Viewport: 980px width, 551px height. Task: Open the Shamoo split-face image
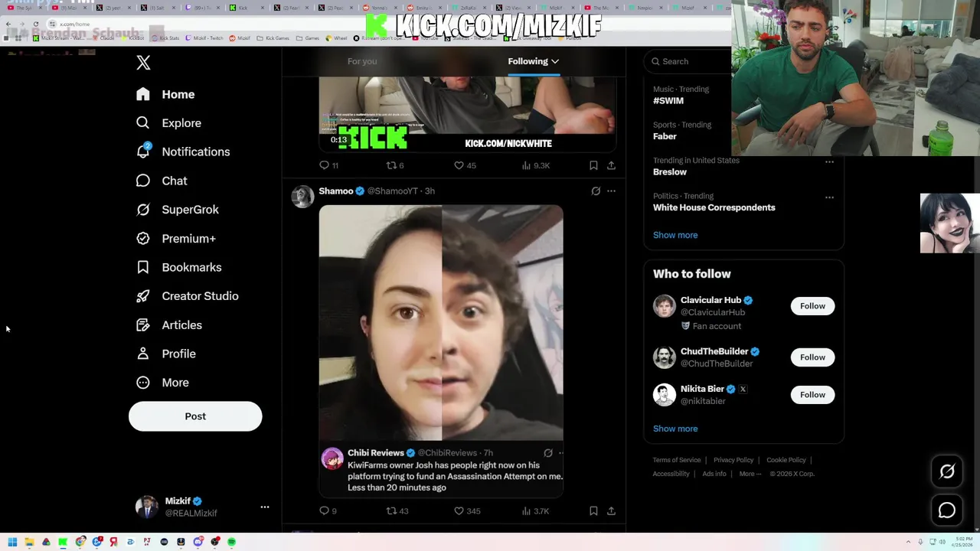click(x=441, y=323)
